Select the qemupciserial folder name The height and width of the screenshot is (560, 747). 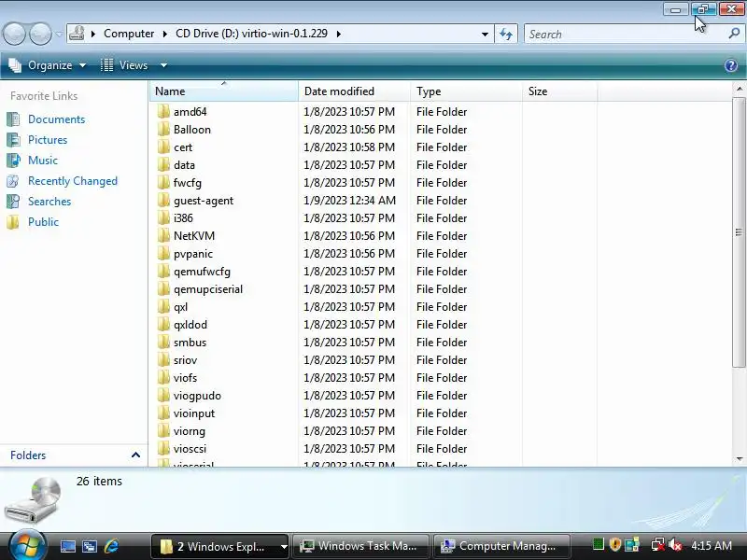coord(208,289)
